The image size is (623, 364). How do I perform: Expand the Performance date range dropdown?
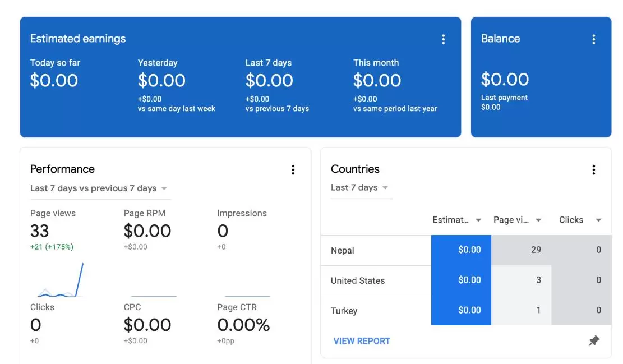100,188
